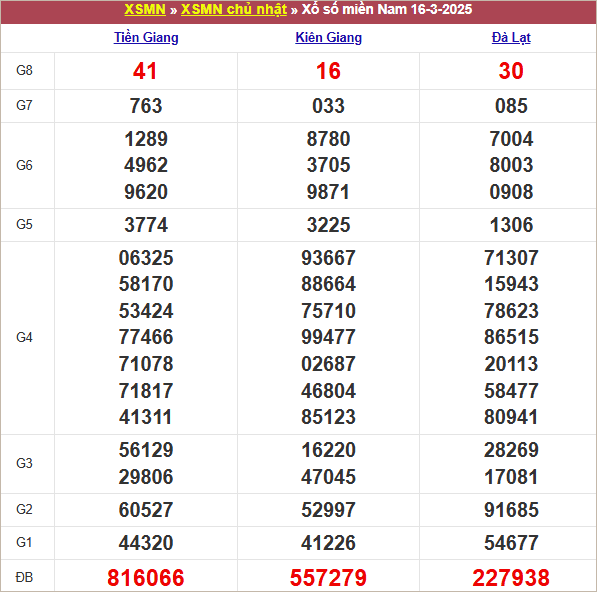This screenshot has height=592, width=597.
Task: Click G7 number 033
Action: pyautogui.click(x=328, y=105)
